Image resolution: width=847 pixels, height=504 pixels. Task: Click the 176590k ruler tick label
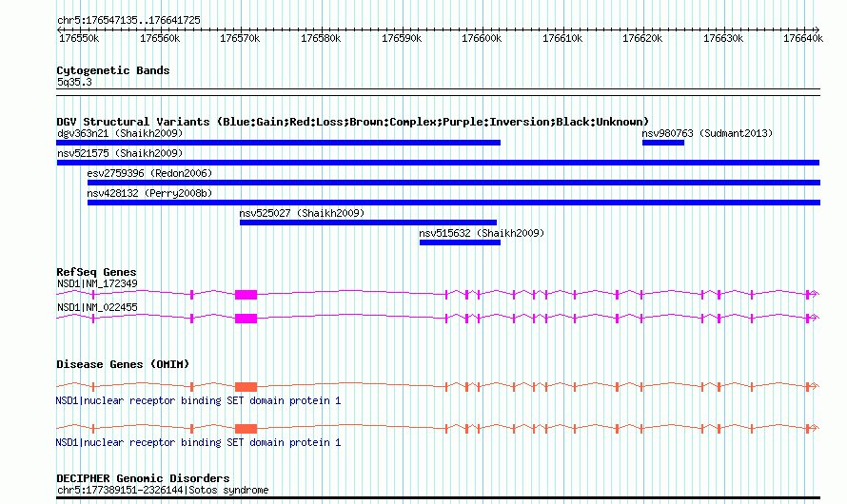tap(402, 39)
